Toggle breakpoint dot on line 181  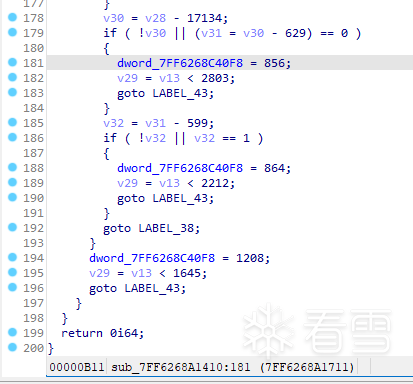tap(12, 62)
